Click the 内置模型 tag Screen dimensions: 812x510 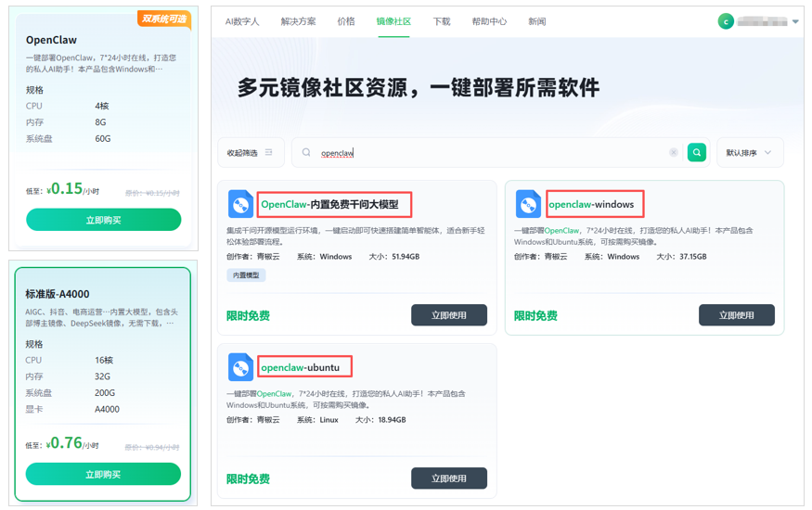tap(247, 275)
